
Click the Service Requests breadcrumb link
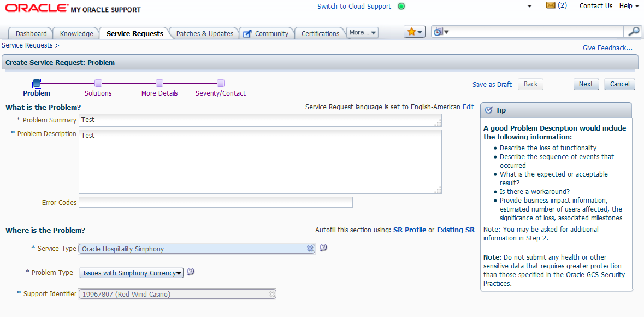coord(27,45)
